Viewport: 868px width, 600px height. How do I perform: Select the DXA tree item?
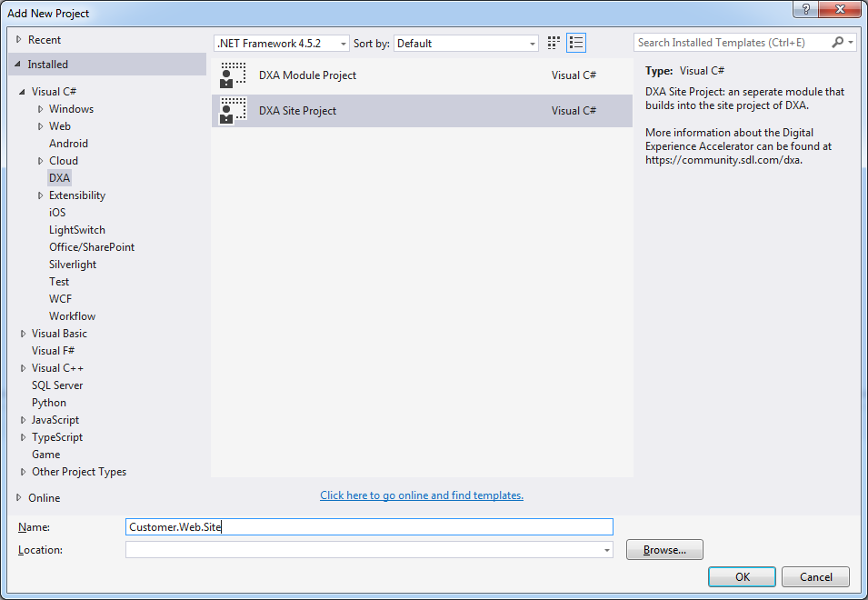pyautogui.click(x=60, y=178)
